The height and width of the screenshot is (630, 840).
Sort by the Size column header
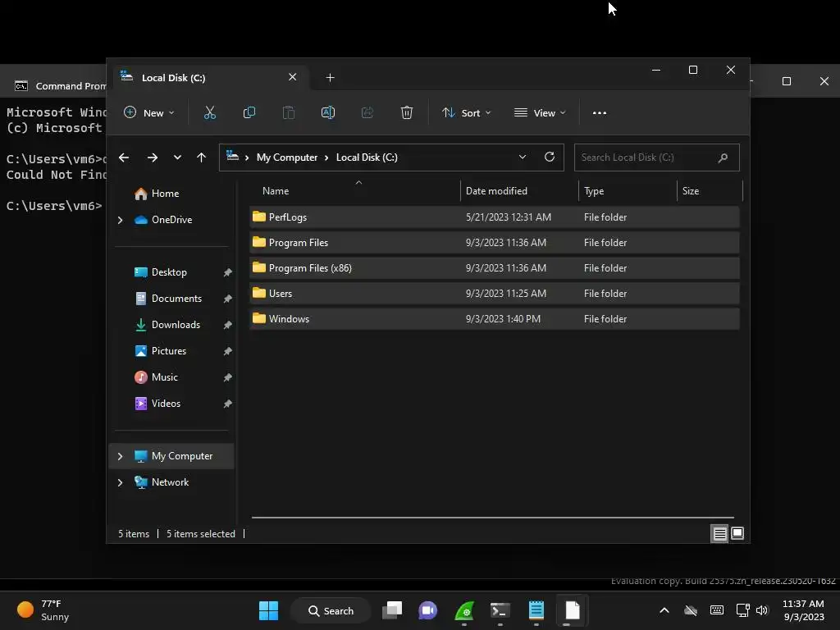pyautogui.click(x=710, y=191)
